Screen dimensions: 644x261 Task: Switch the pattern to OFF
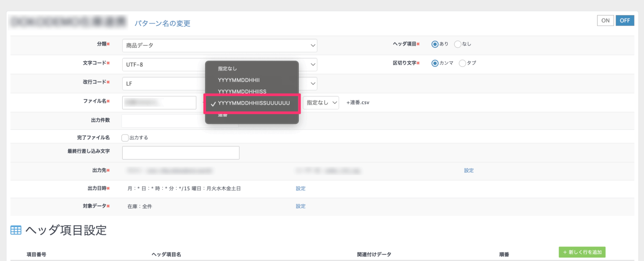pos(625,21)
